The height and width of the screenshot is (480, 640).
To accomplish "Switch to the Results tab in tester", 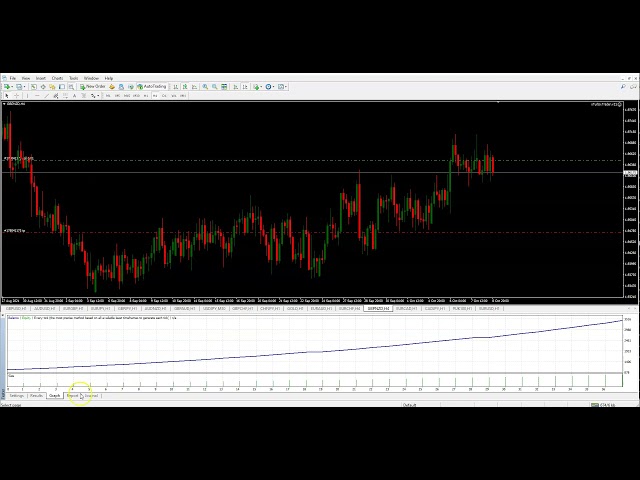I will (36, 396).
